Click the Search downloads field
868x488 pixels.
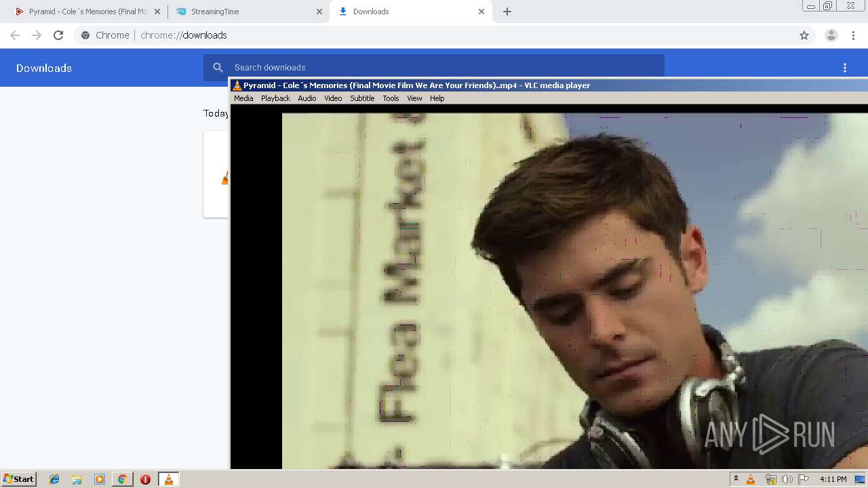(x=434, y=67)
